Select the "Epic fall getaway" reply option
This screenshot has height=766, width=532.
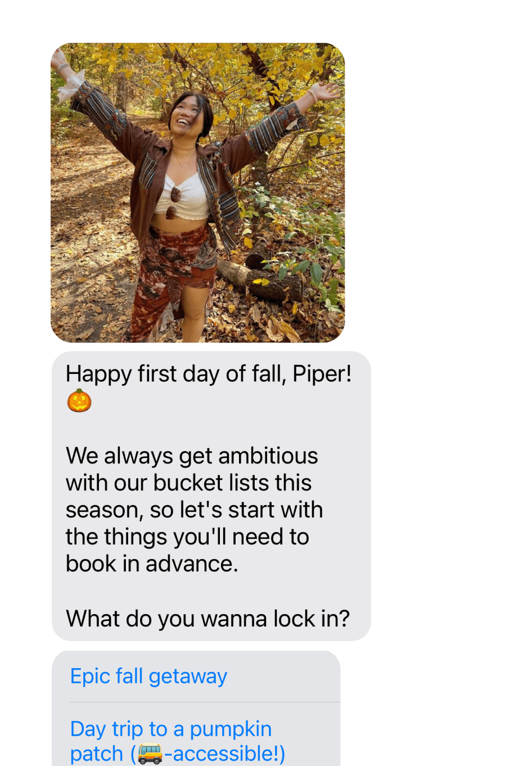(x=148, y=676)
